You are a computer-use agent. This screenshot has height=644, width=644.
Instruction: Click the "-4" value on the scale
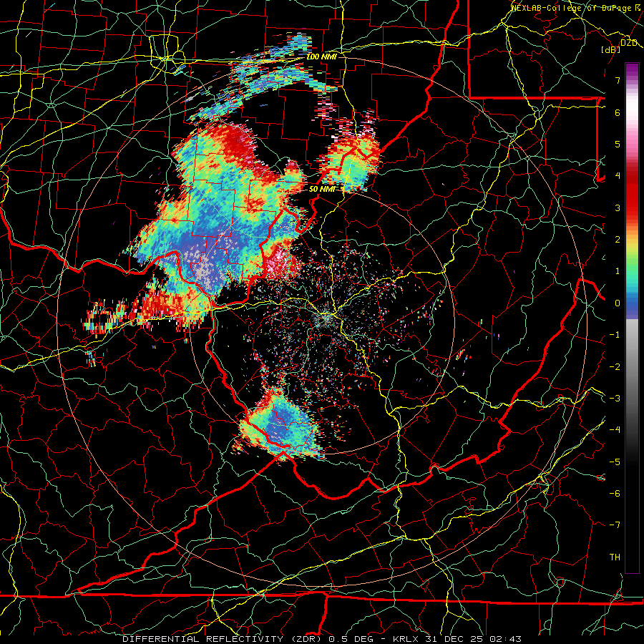click(615, 430)
